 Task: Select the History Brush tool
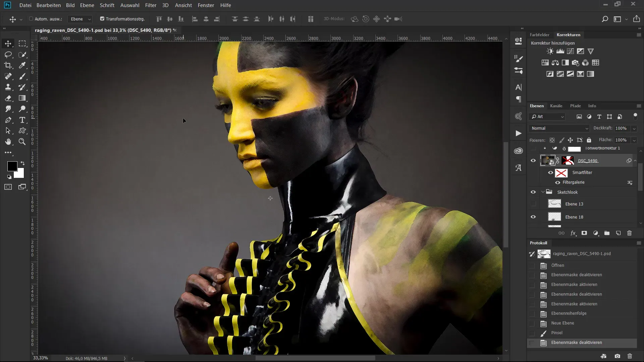tap(22, 87)
